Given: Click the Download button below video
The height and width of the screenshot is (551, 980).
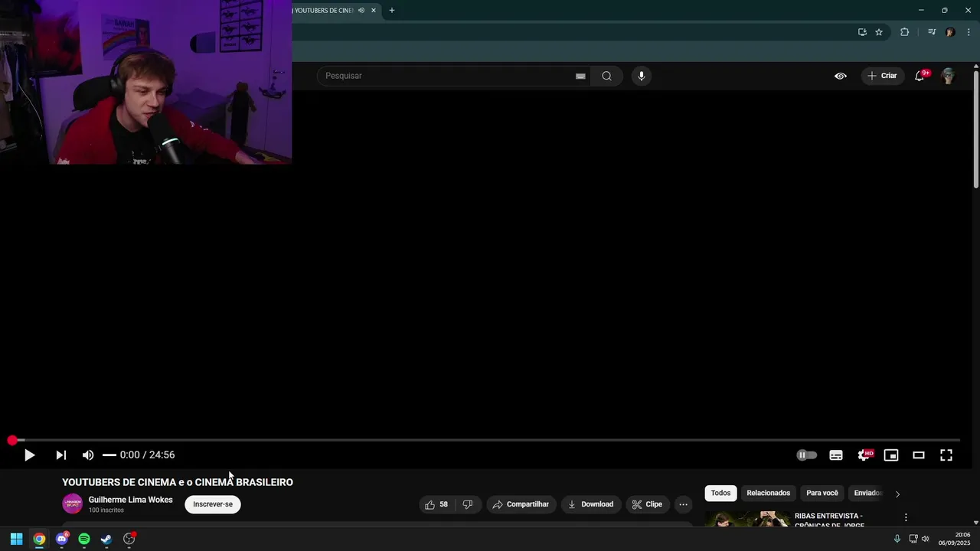Looking at the screenshot, I should [x=590, y=504].
